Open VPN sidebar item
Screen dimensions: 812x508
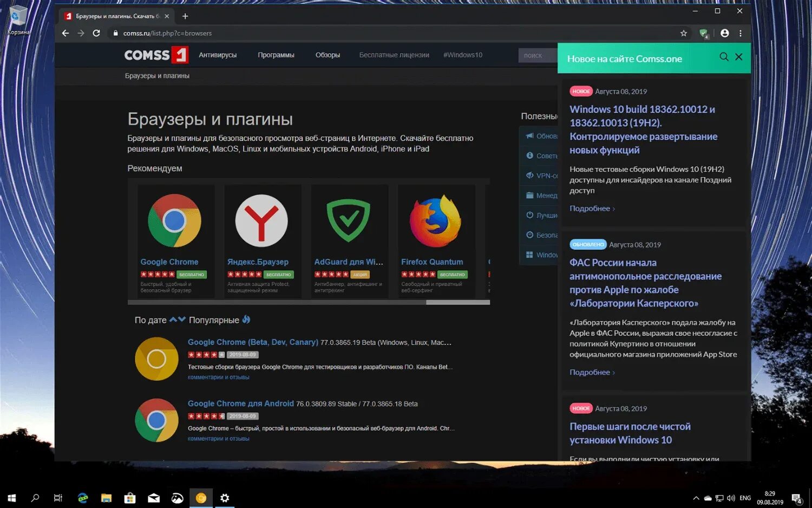[541, 175]
